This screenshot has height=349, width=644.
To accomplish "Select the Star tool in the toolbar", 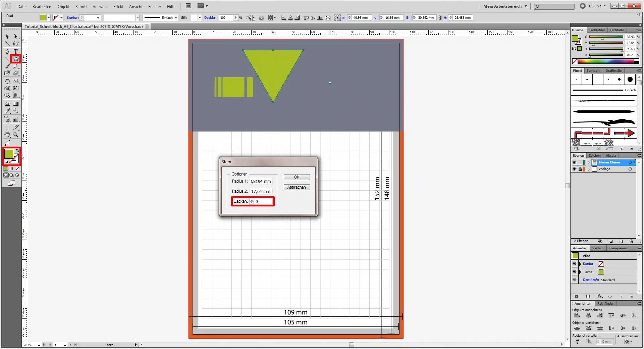I will tap(16, 59).
